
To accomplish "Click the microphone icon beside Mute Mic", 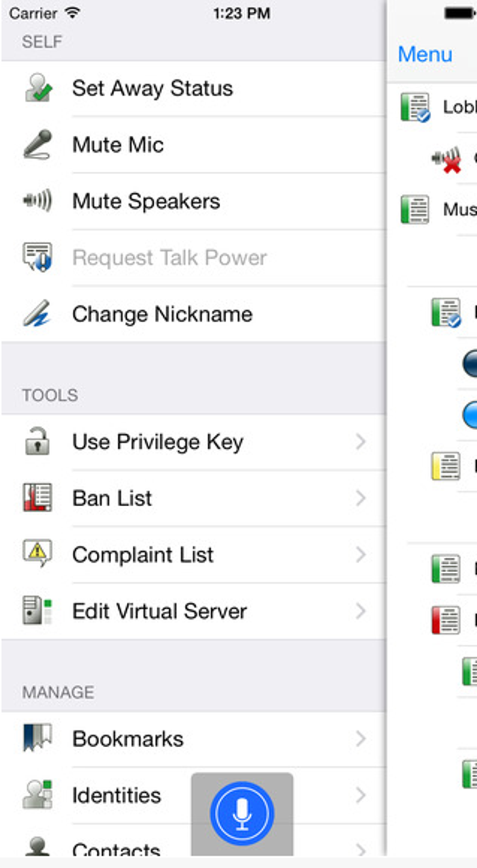I will coord(37,144).
